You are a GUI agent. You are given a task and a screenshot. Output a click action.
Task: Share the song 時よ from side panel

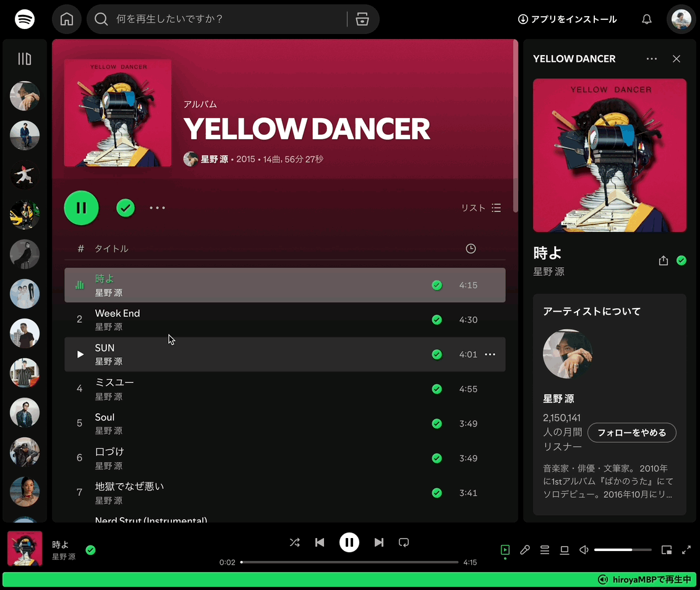663,260
